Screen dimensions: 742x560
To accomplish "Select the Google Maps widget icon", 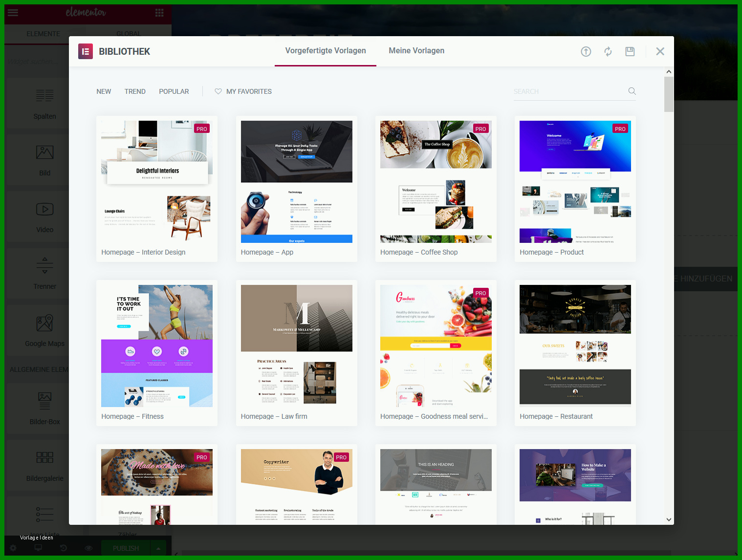I will coord(44,323).
